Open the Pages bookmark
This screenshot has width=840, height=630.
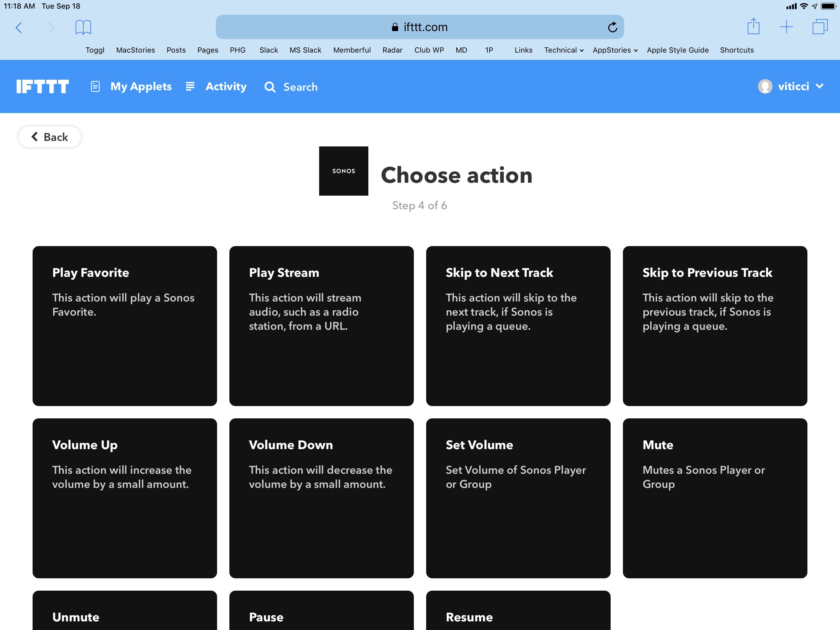tap(208, 50)
